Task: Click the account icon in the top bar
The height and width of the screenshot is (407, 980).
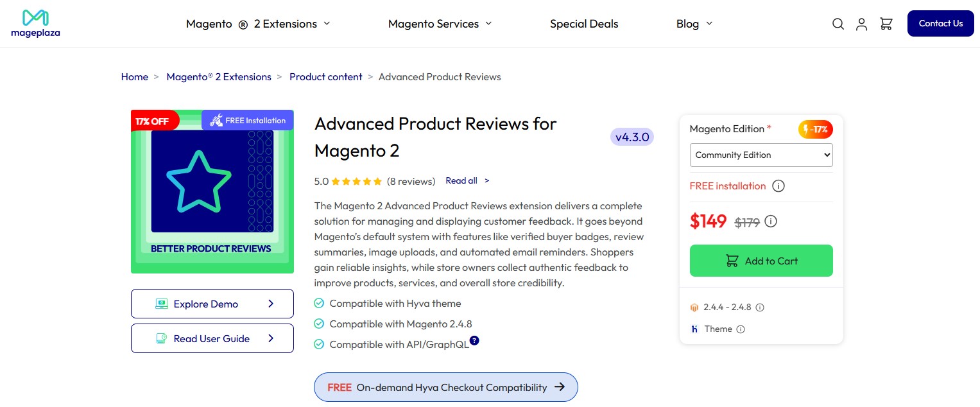Action: click(862, 24)
